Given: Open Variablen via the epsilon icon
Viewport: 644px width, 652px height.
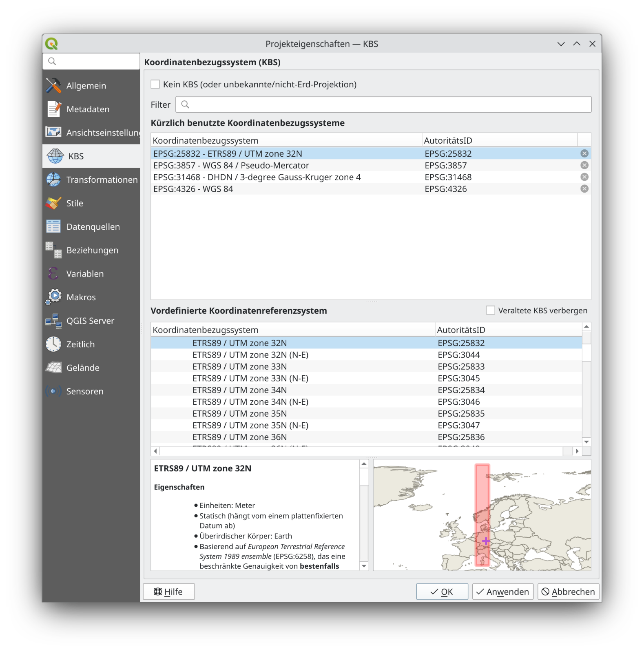Looking at the screenshot, I should (x=53, y=274).
